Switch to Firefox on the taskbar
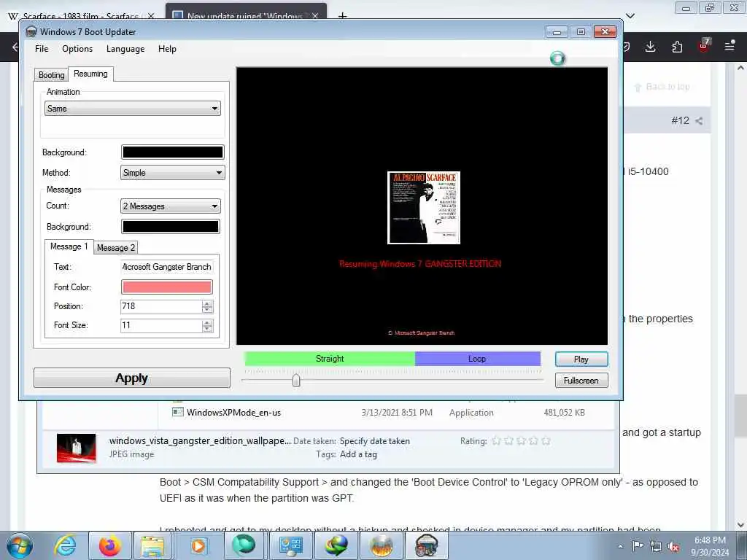The image size is (747, 560). click(110, 545)
